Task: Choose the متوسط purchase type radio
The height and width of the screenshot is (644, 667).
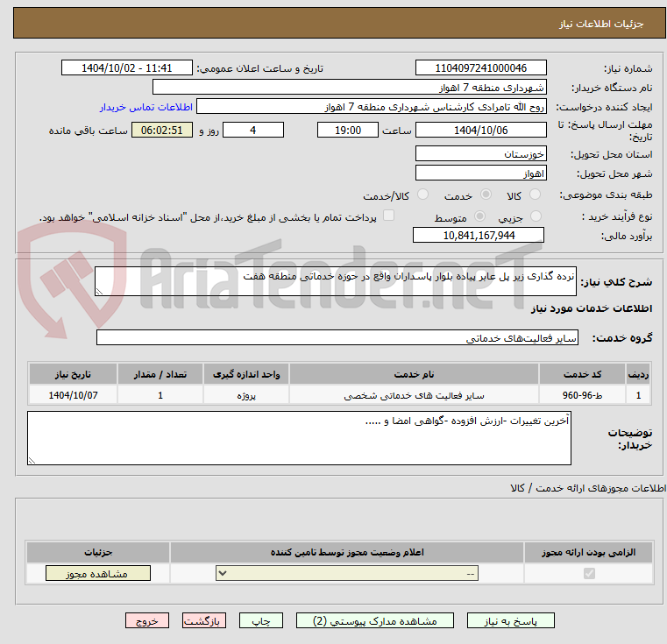Action: [479, 216]
